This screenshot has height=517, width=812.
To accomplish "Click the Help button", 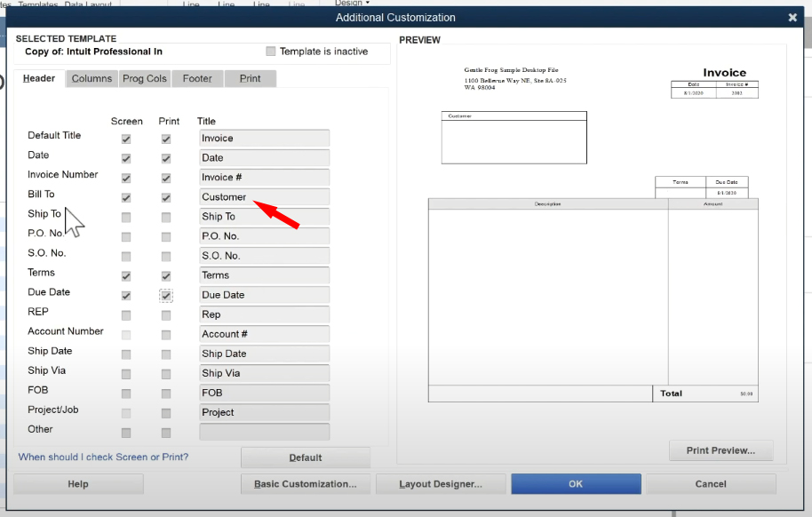I will (x=78, y=484).
